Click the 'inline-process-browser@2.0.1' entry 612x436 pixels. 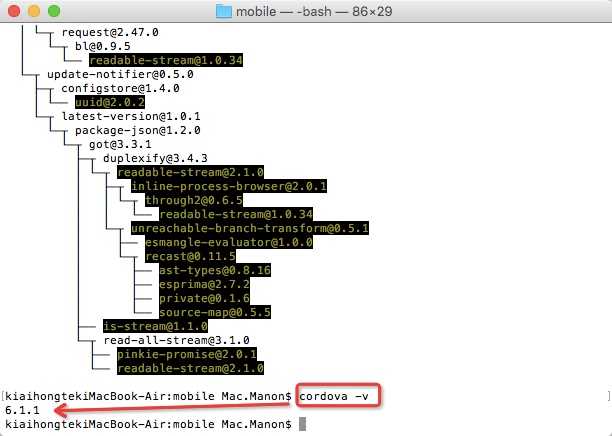(229, 187)
